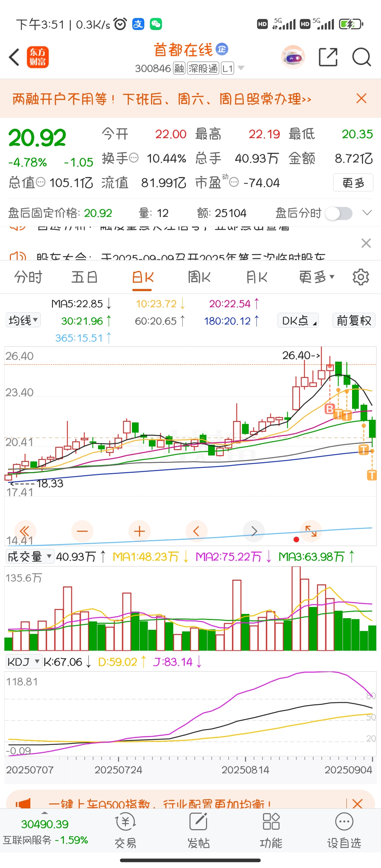Viewport: 381px width, 868px height.
Task: Open the 东方财富 logo icon
Action: pos(38,57)
